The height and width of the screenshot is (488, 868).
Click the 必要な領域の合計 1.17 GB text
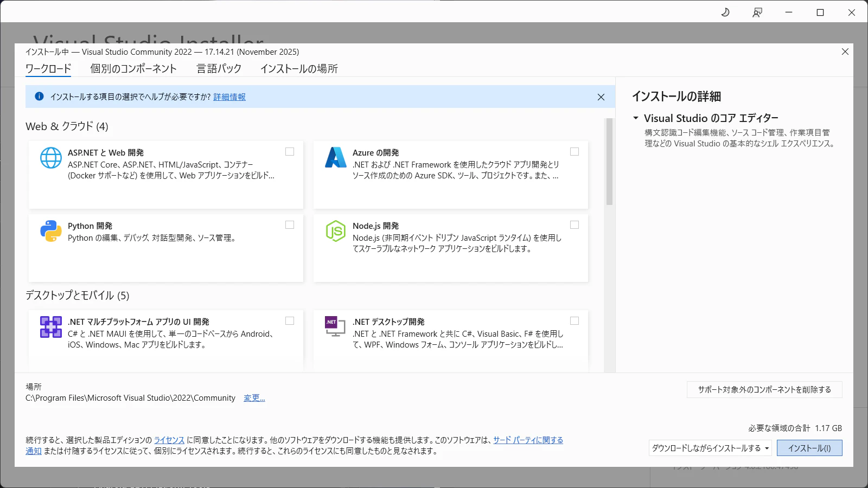(x=795, y=428)
